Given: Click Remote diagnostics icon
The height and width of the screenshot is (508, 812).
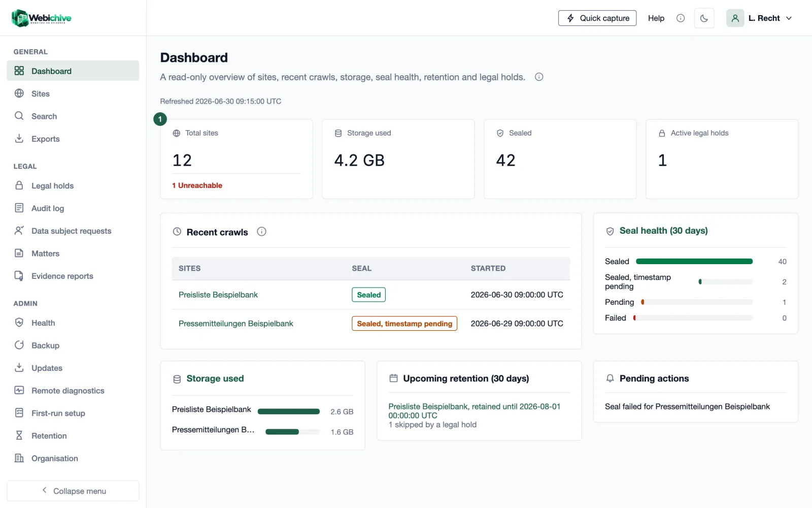Looking at the screenshot, I should coord(19,390).
